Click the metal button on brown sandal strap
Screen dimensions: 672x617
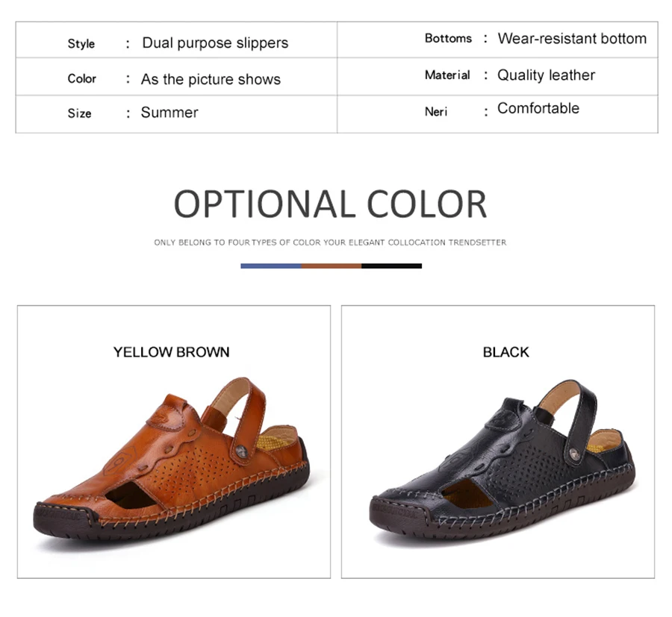click(x=241, y=451)
